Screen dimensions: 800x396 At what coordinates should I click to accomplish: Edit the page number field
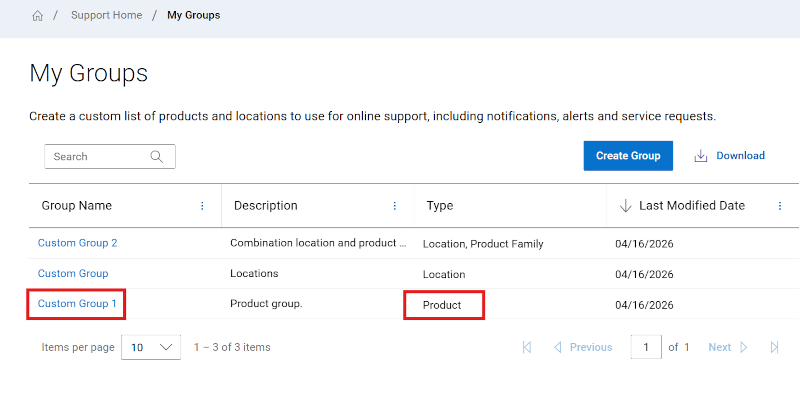646,348
